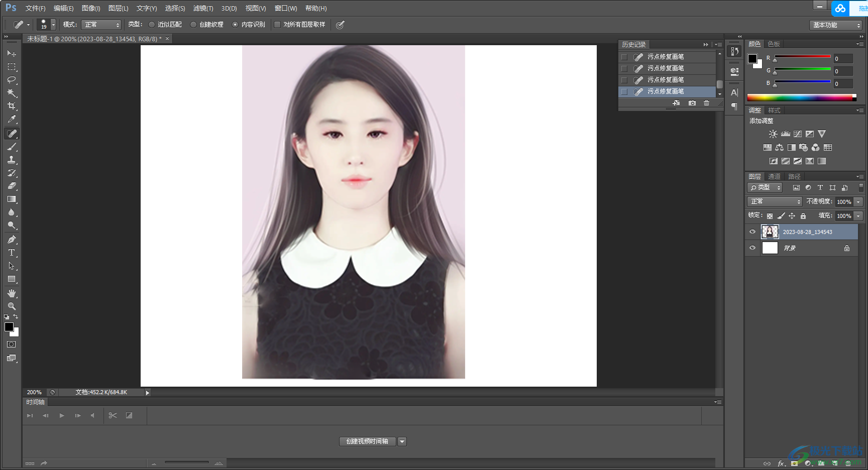868x470 pixels.
Task: Select the Lasso tool
Action: pos(12,80)
